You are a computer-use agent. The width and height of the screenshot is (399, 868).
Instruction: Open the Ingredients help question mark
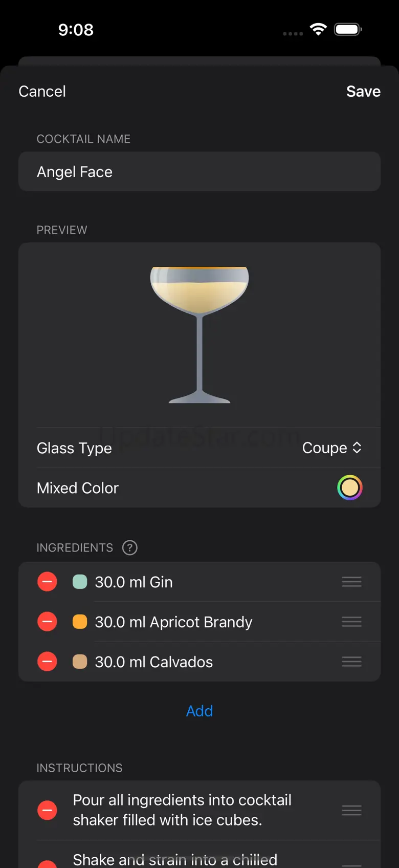[x=130, y=547]
